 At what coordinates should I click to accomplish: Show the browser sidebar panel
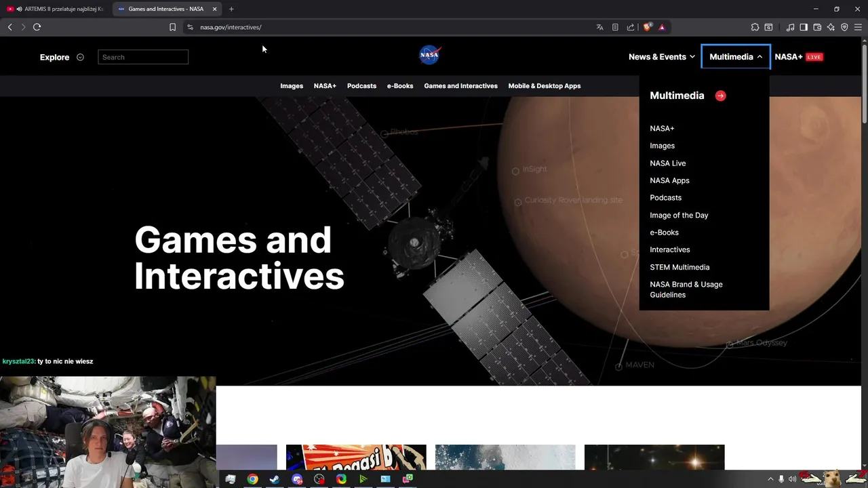pyautogui.click(x=804, y=27)
